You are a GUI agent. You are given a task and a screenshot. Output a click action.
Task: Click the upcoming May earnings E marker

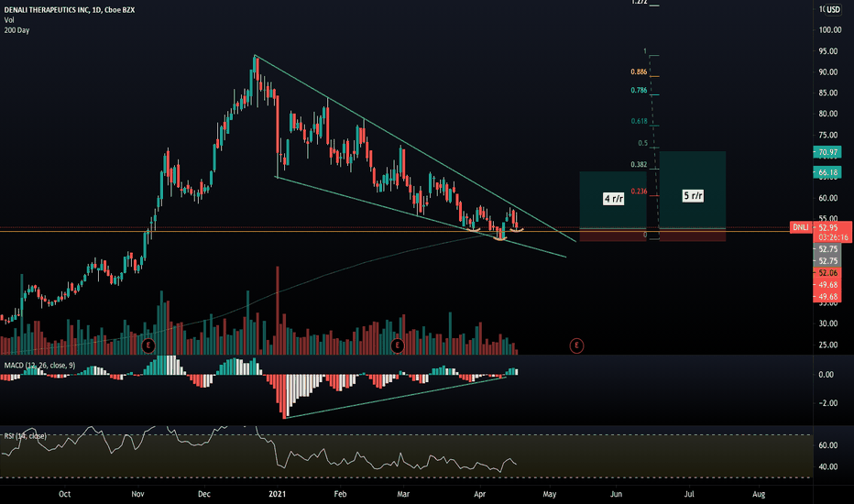pos(576,345)
